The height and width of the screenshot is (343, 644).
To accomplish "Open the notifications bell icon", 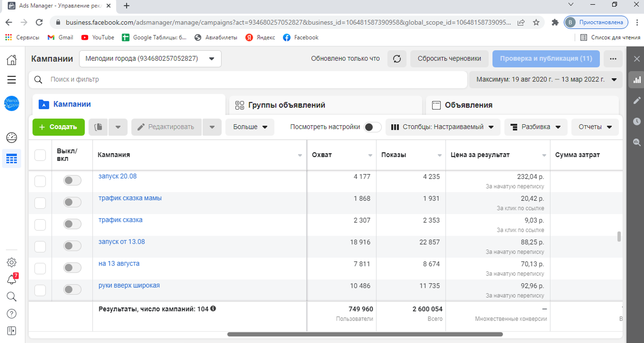I will (x=12, y=279).
